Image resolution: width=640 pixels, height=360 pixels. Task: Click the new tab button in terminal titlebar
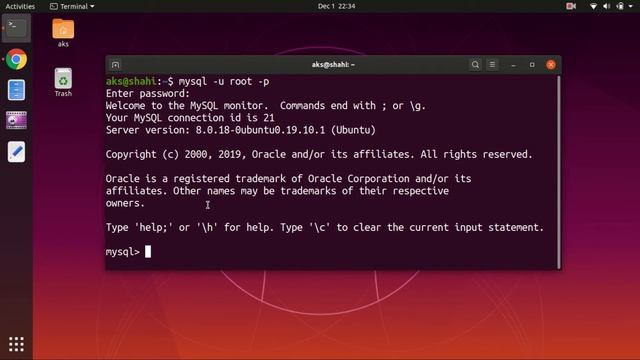click(116, 65)
